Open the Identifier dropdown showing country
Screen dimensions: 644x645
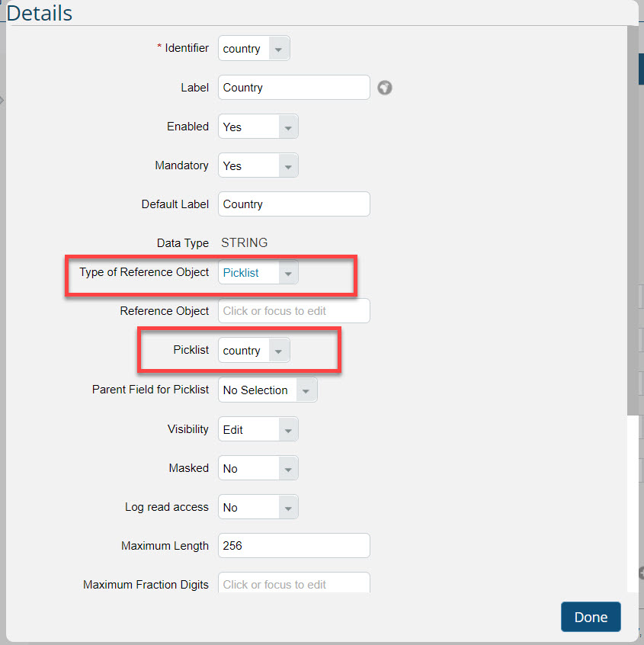click(x=254, y=48)
